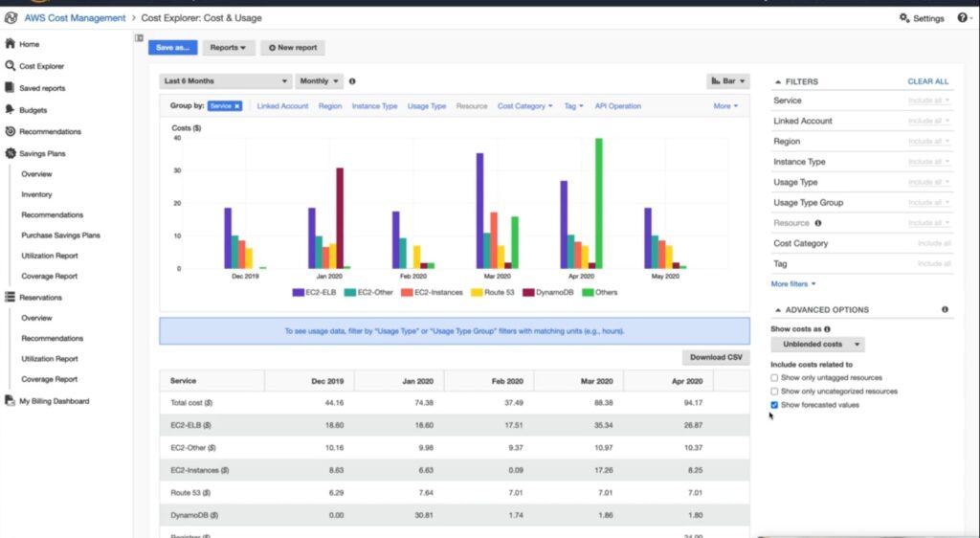Click the Save as button
This screenshot has height=538, width=980.
coord(173,48)
